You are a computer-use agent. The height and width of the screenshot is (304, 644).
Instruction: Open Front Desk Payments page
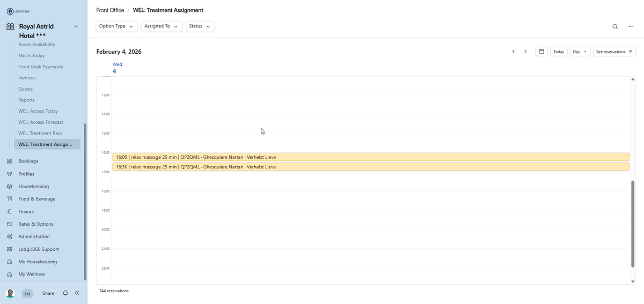pos(40,67)
